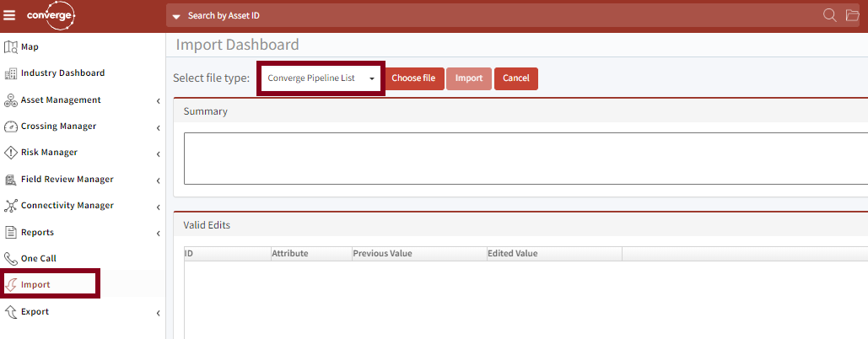The width and height of the screenshot is (868, 339).
Task: Click the Industry Dashboard building icon
Action: (10, 73)
